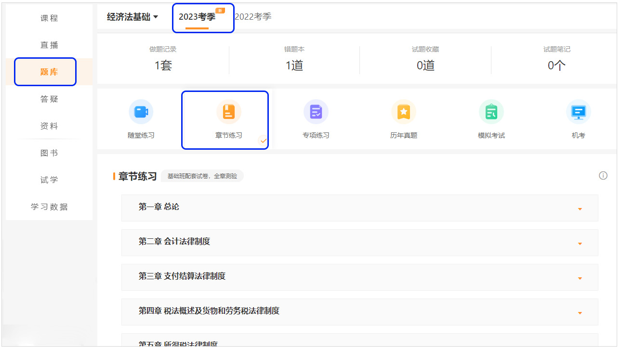
Task: Click the info icon beside 章节练习 heading
Action: [603, 176]
